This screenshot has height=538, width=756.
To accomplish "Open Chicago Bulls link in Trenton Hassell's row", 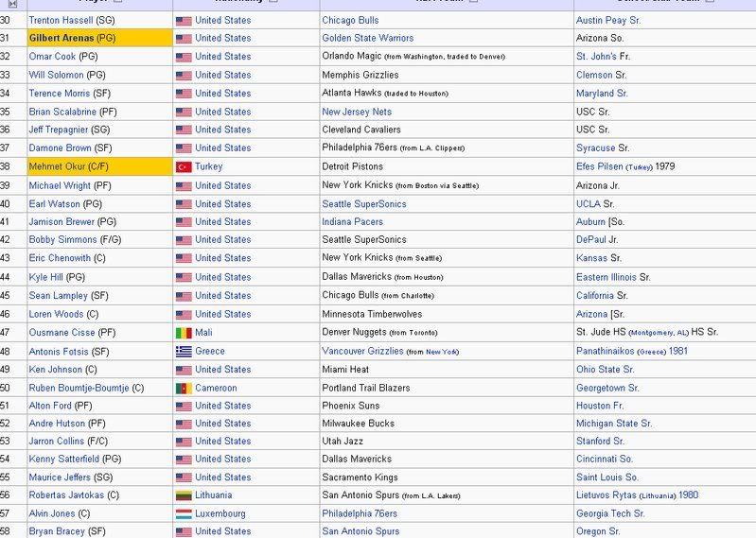I will pos(350,20).
